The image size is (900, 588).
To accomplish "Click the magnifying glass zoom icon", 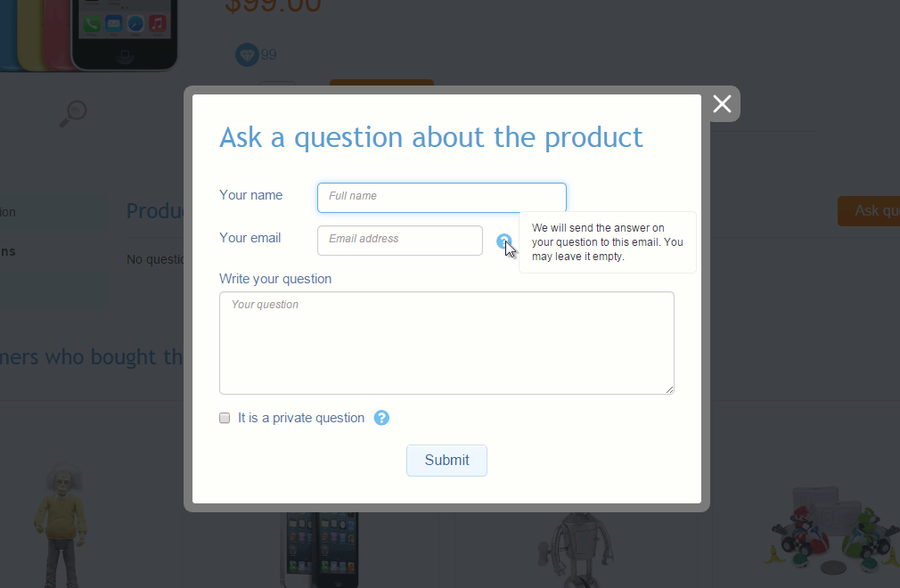I will [73, 113].
